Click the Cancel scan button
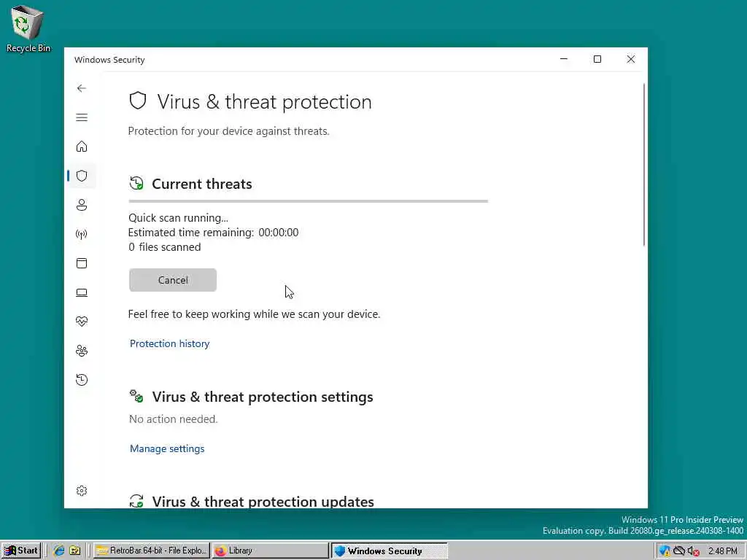Screen dimensions: 747x560 pyautogui.click(x=172, y=280)
